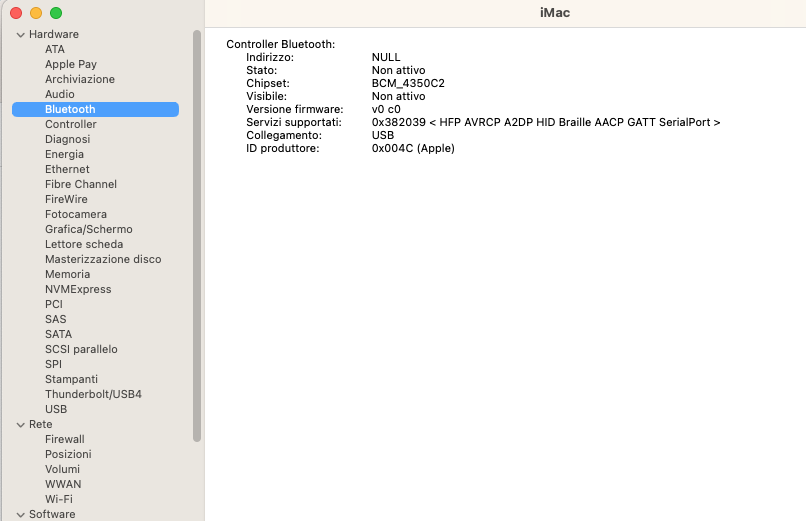Viewport: 806px width, 521px height.
Task: Open the Fibre Channel item
Action: pos(81,184)
